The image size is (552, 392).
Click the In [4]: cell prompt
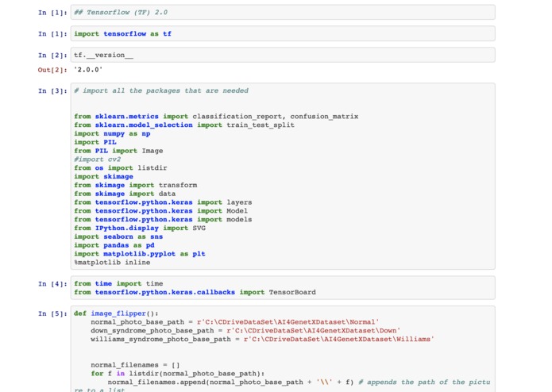pos(52,284)
